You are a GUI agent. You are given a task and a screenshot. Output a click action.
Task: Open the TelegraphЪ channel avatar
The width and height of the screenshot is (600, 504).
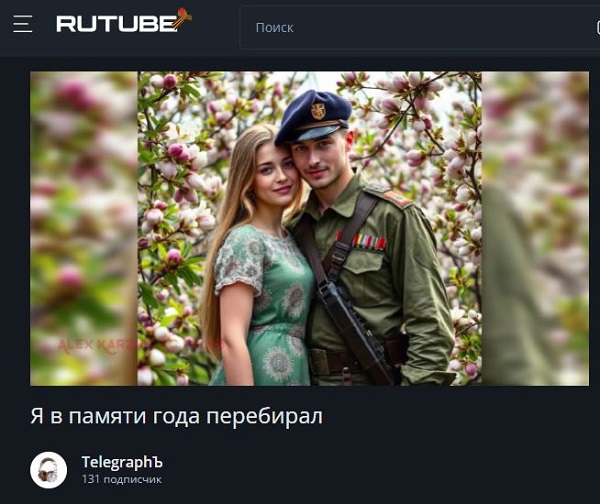coord(48,470)
